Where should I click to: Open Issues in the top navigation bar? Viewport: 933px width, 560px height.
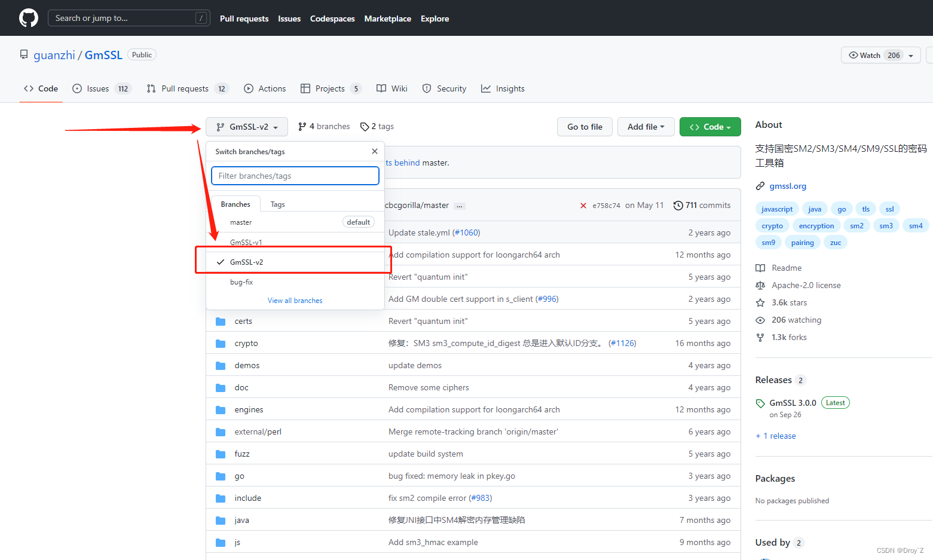click(x=289, y=19)
